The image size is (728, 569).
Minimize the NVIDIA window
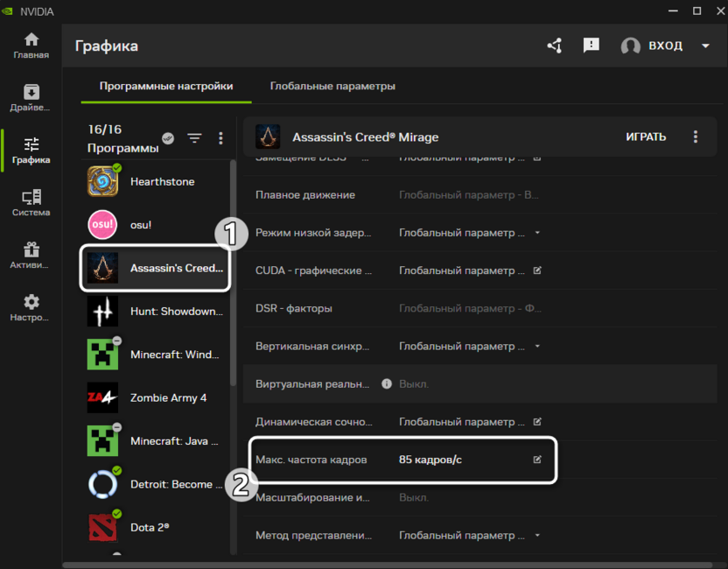pyautogui.click(x=673, y=11)
